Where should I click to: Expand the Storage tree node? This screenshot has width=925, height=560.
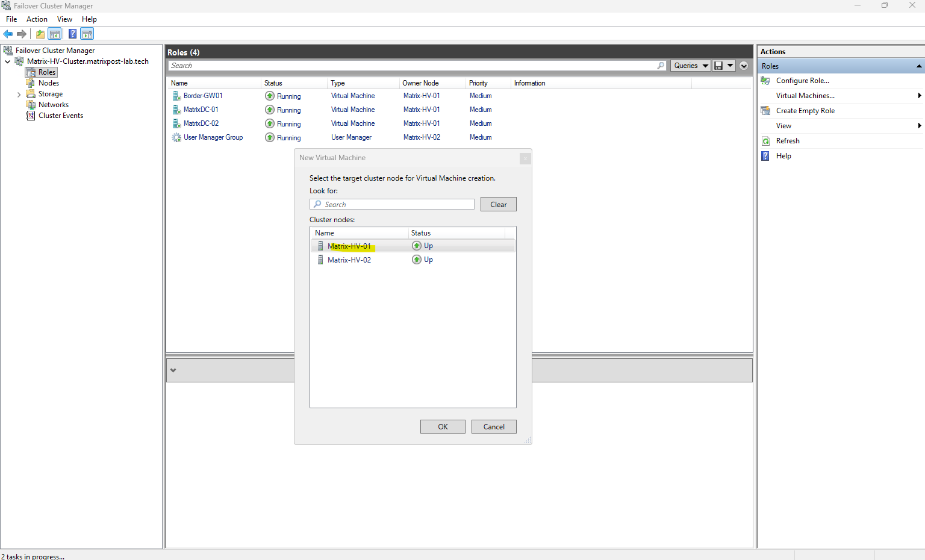click(x=19, y=95)
